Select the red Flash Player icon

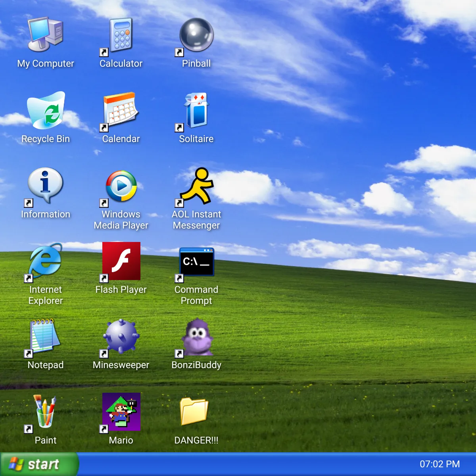tap(121, 261)
